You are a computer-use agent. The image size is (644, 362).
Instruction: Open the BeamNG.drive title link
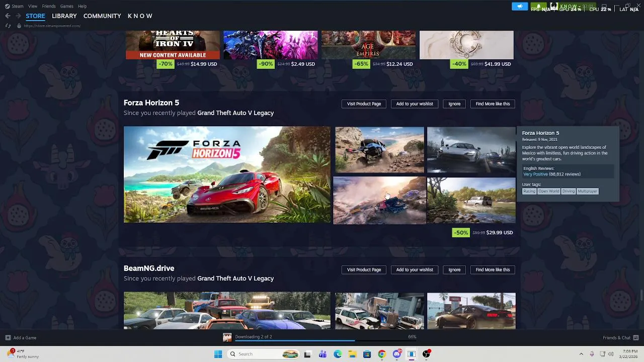[149, 268]
